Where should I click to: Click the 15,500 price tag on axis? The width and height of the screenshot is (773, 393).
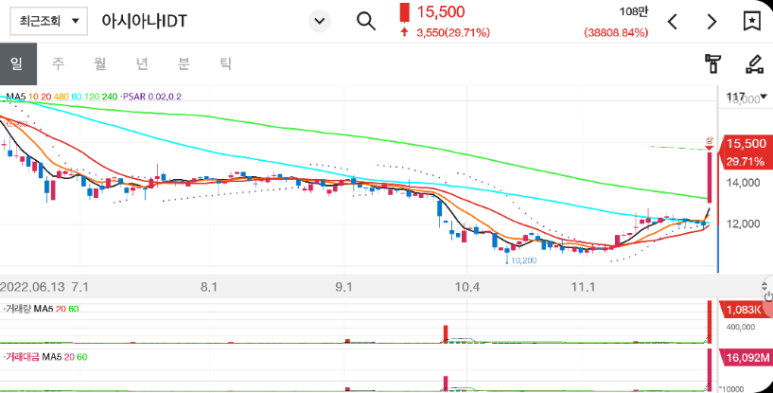pos(746,143)
